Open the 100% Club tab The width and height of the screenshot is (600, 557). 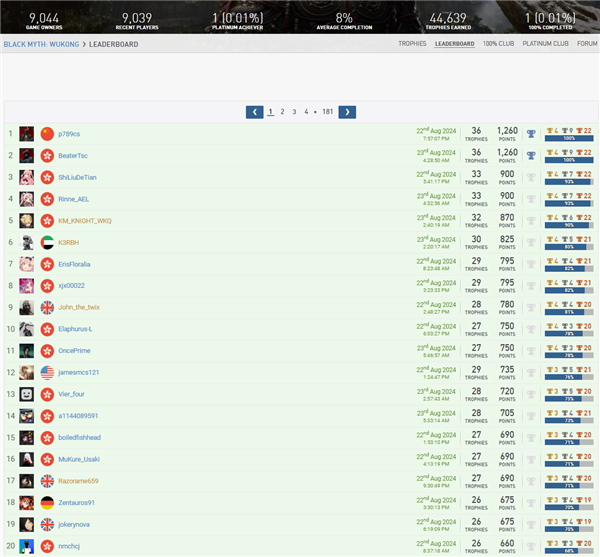[x=498, y=44]
